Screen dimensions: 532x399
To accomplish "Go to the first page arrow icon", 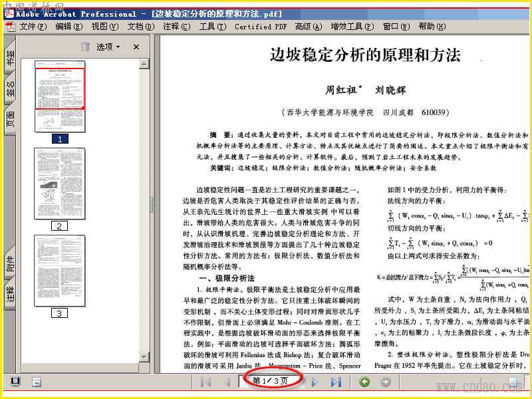I will (x=205, y=382).
